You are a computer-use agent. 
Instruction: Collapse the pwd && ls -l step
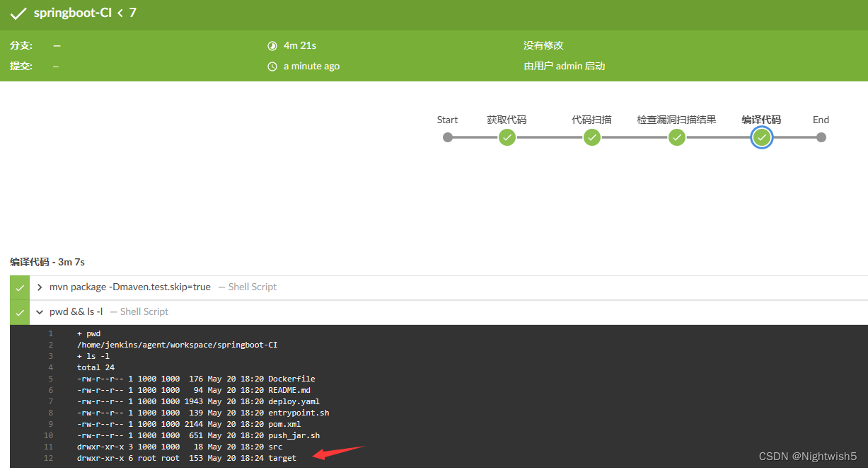coord(40,311)
